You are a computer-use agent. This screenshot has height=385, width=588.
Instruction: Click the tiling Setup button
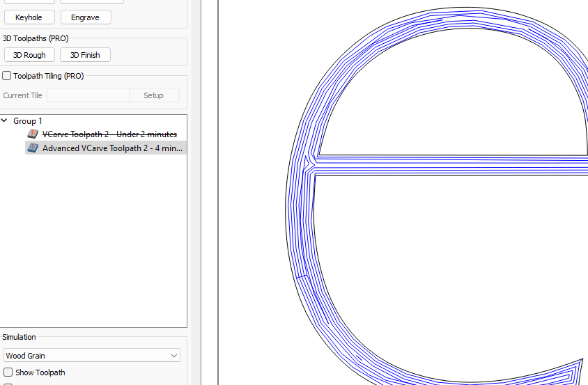point(154,95)
